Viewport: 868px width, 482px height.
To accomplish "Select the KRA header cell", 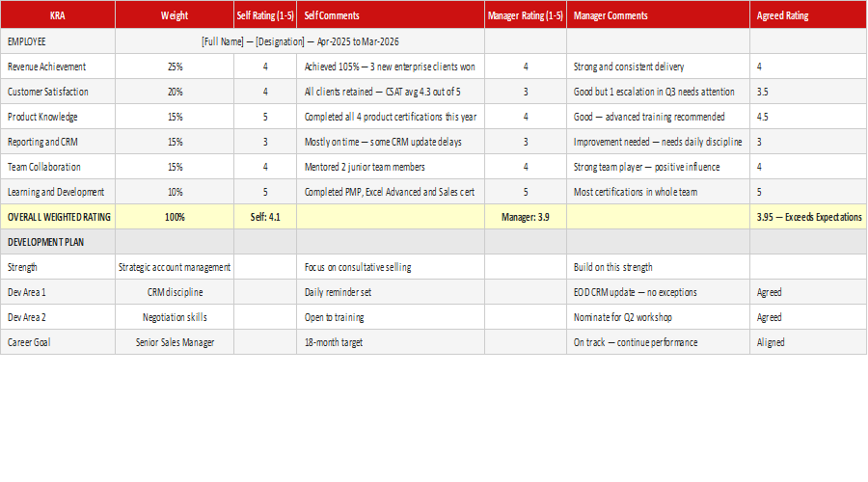I will pyautogui.click(x=58, y=14).
